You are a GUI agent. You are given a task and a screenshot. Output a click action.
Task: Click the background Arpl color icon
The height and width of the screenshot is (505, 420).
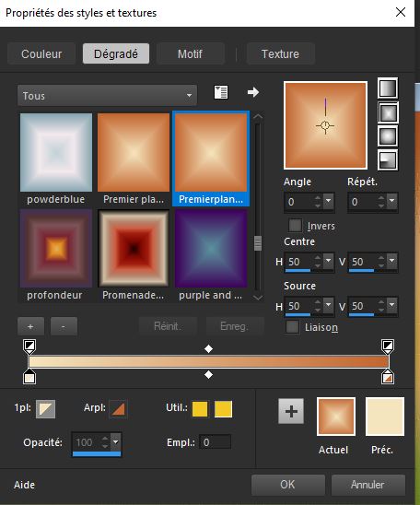[118, 409]
